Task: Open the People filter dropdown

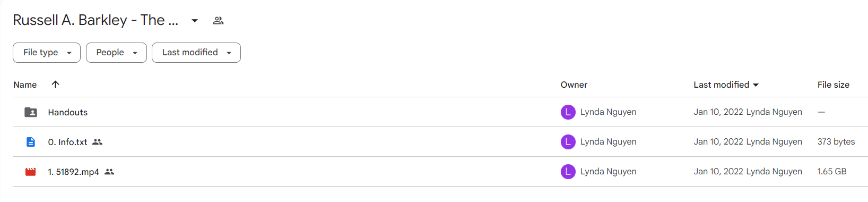Action: [x=116, y=53]
